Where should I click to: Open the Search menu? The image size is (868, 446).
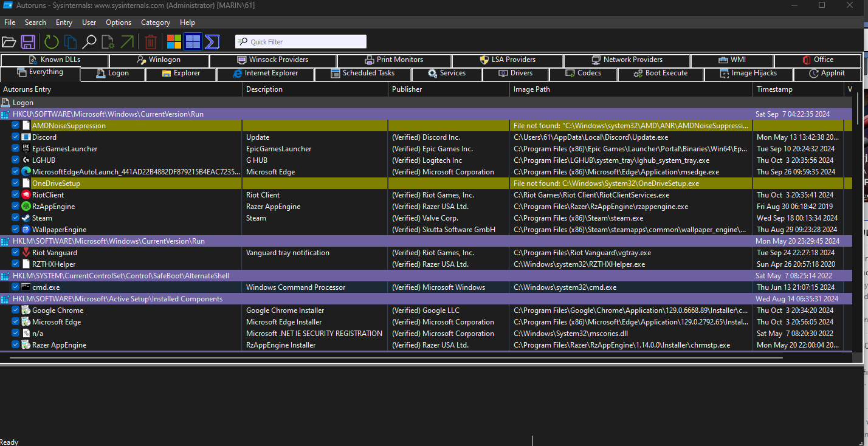pyautogui.click(x=35, y=22)
